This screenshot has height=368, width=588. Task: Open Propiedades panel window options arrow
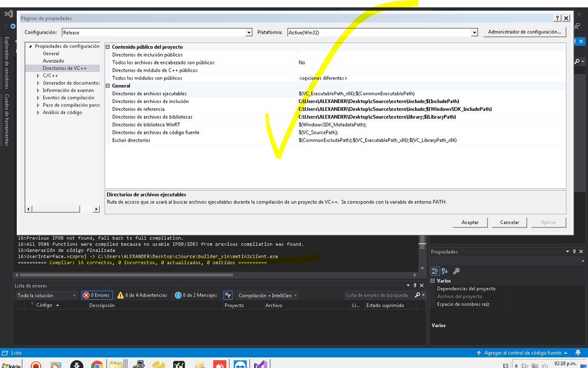point(567,252)
